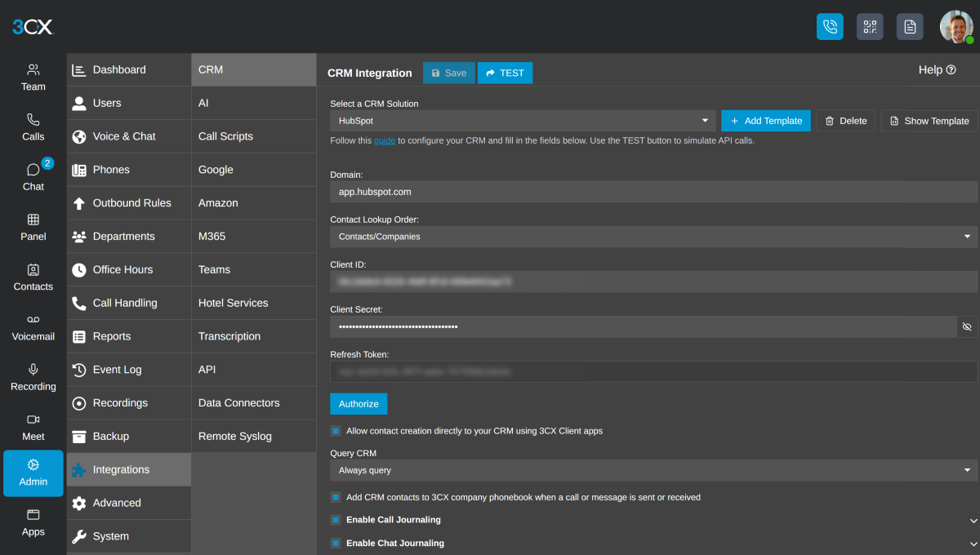The width and height of the screenshot is (980, 555).
Task: Click the Authorize button
Action: click(359, 404)
